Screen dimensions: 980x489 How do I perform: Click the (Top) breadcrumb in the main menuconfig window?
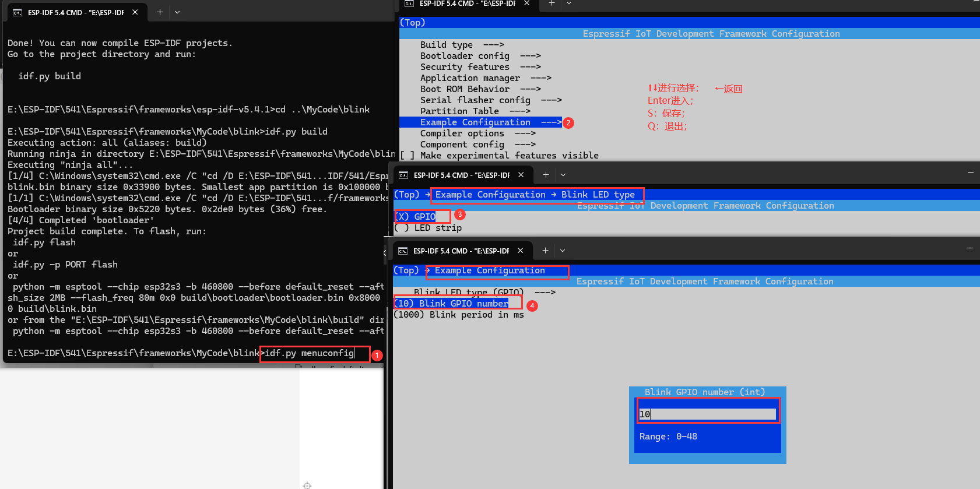pyautogui.click(x=413, y=23)
